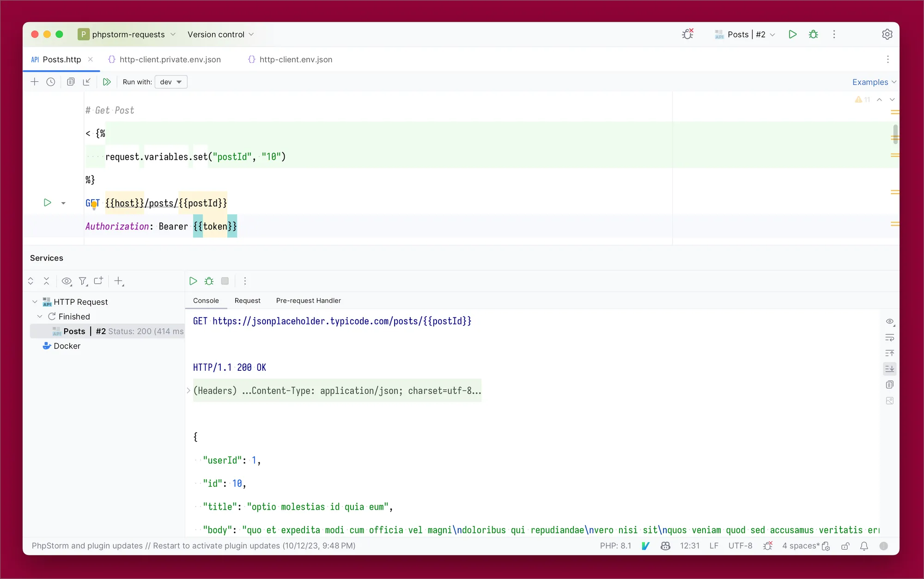Change PHP: 8.1 language level

[615, 546]
